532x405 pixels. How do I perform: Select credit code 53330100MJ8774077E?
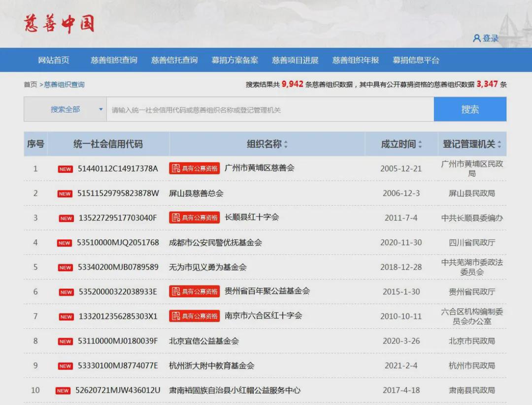[118, 365]
